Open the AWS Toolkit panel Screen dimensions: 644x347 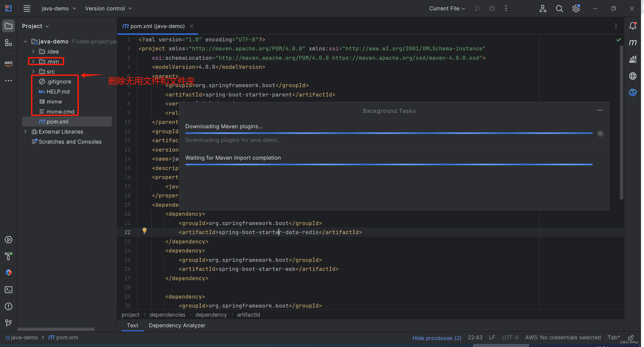pyautogui.click(x=9, y=63)
